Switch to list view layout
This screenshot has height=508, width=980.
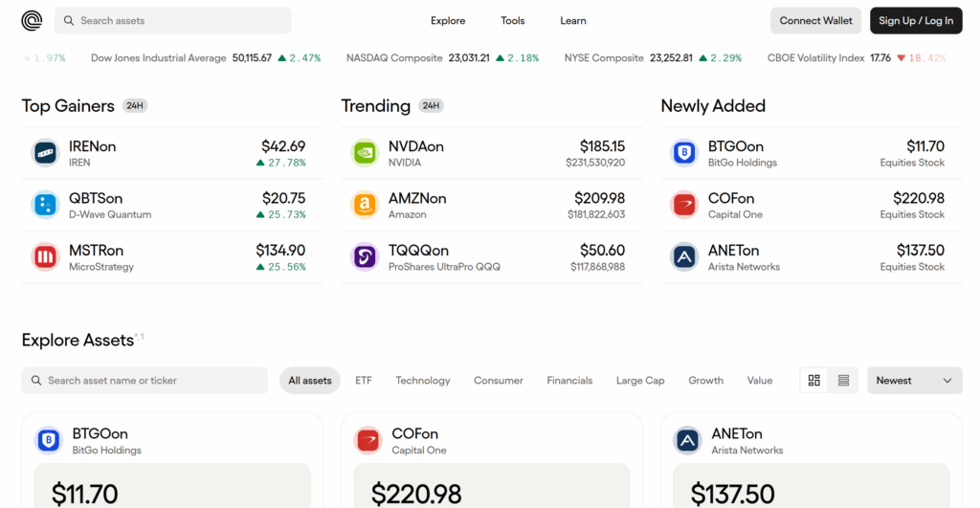pyautogui.click(x=843, y=380)
